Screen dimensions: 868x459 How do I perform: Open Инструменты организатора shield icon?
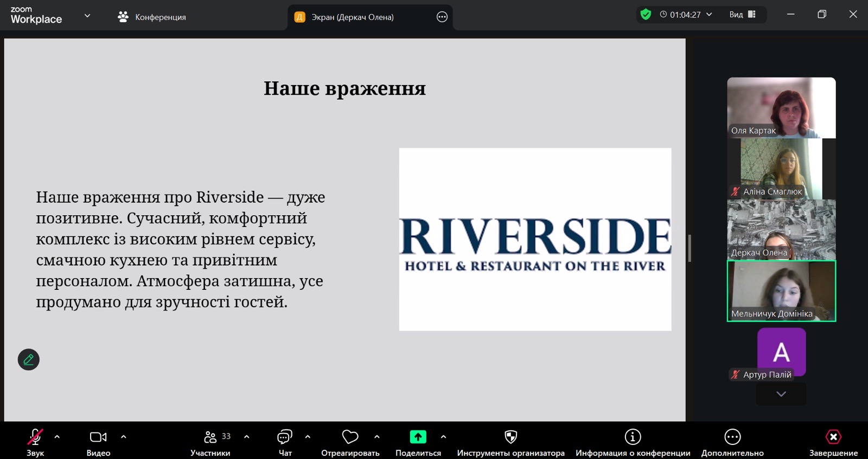click(x=510, y=437)
